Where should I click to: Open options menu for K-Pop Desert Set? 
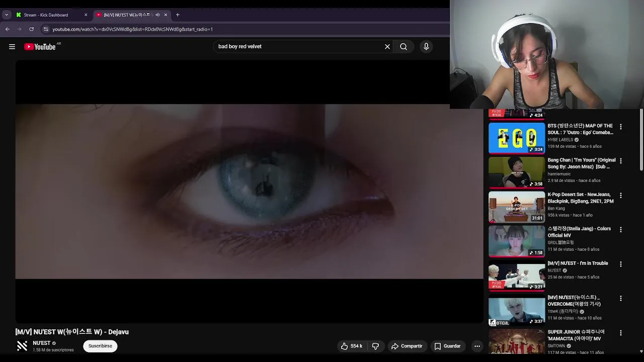coord(620,195)
